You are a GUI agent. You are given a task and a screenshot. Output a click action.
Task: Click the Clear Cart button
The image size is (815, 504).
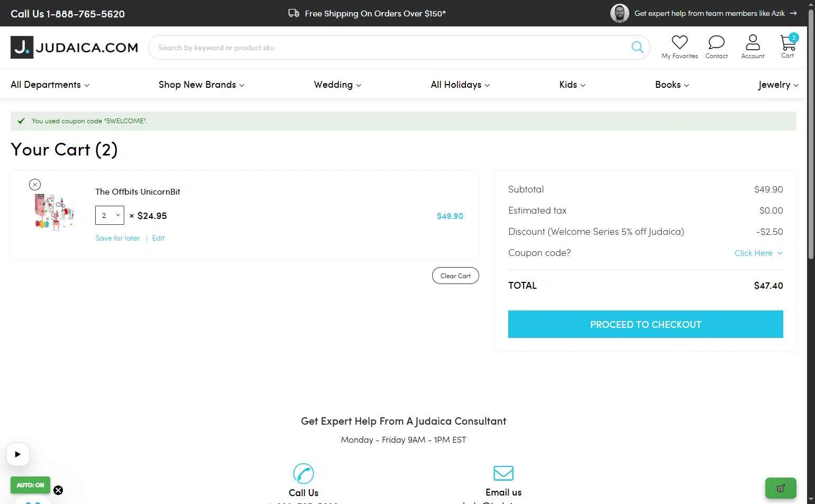tap(455, 276)
